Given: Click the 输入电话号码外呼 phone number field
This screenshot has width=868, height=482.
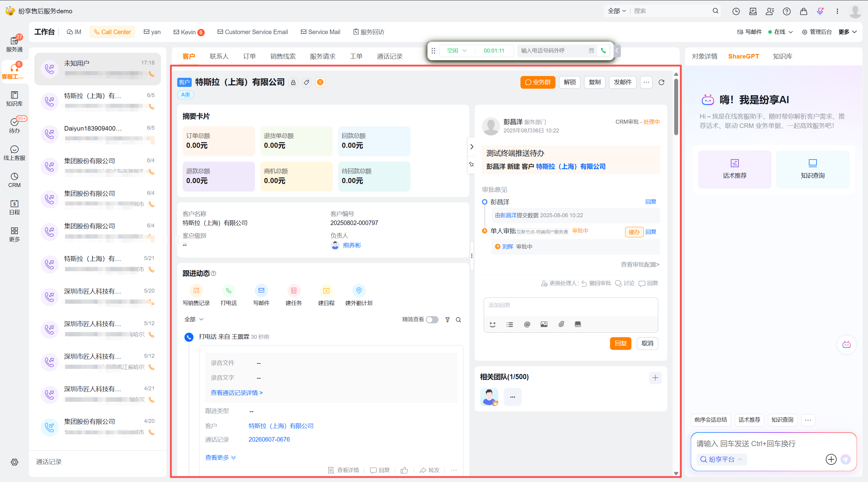Looking at the screenshot, I should (x=553, y=51).
